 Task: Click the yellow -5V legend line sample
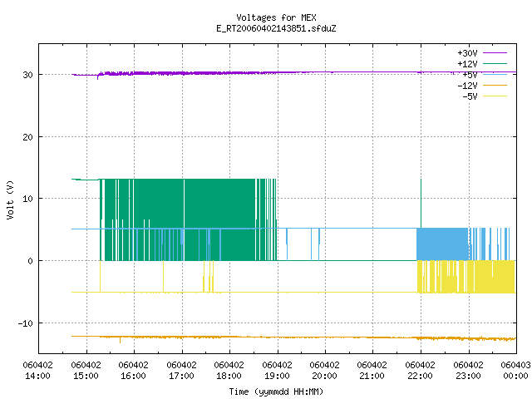pyautogui.click(x=495, y=96)
